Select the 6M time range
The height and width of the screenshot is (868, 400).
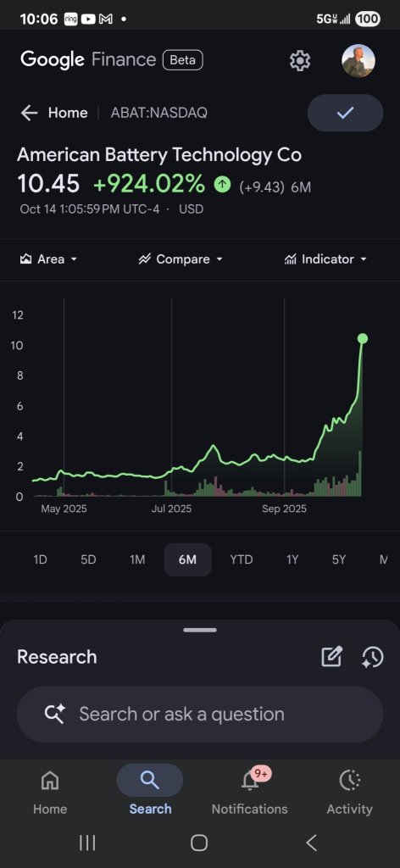click(187, 559)
